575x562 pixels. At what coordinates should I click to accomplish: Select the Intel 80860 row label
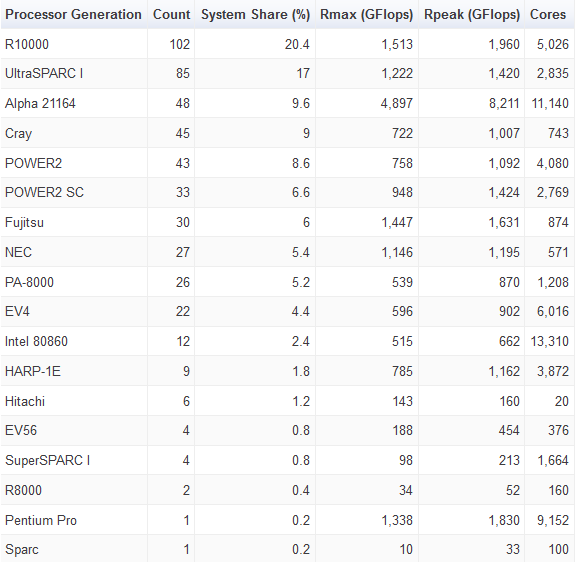36,341
